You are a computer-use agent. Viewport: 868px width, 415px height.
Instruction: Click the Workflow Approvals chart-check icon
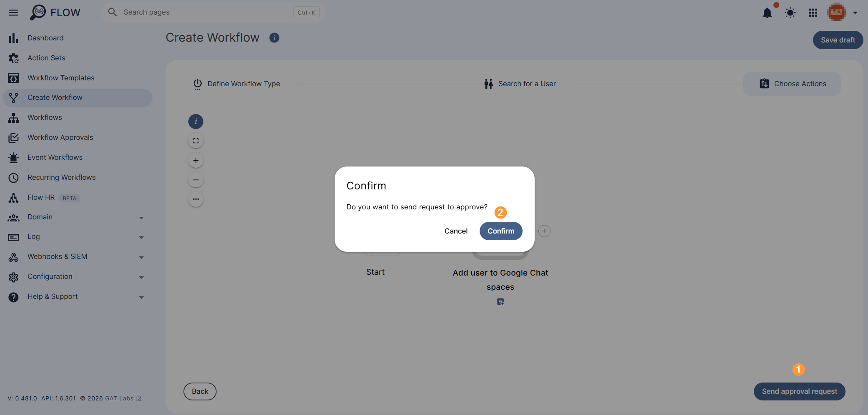tap(13, 138)
